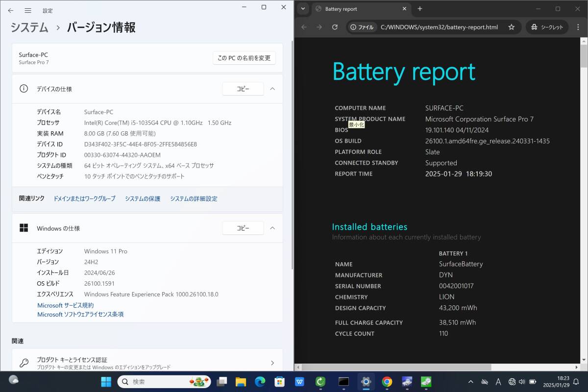Show hidden system tray icons
Image resolution: width=588 pixels, height=392 pixels.
(x=471, y=382)
